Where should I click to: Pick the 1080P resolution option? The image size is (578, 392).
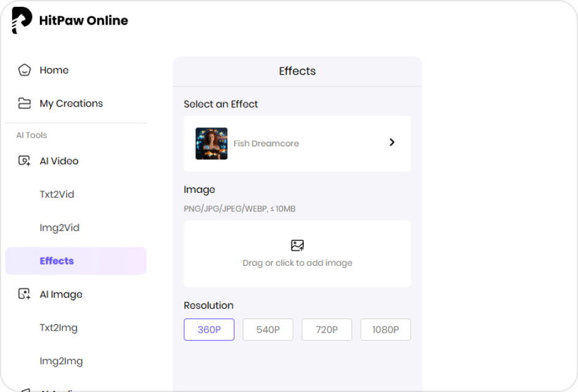tap(386, 330)
